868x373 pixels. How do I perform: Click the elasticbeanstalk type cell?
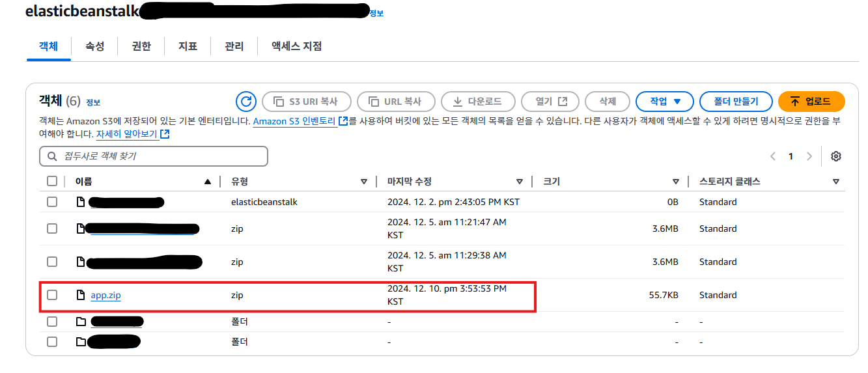[x=264, y=202]
